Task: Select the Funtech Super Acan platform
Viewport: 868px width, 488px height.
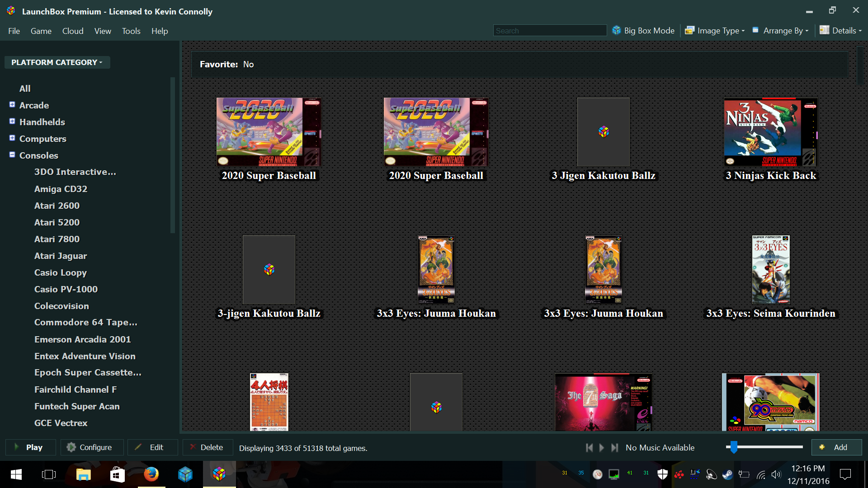Action: point(77,406)
